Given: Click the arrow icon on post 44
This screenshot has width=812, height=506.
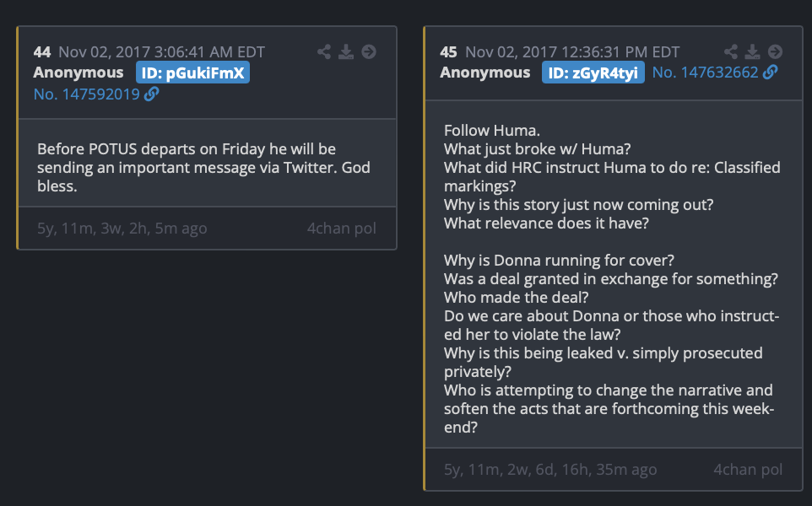Looking at the screenshot, I should 369,52.
